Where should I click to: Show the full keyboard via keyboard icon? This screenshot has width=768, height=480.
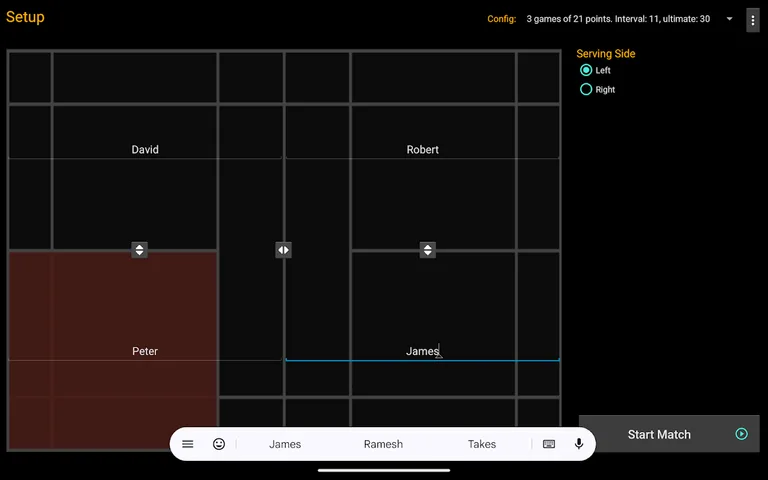[x=549, y=444]
